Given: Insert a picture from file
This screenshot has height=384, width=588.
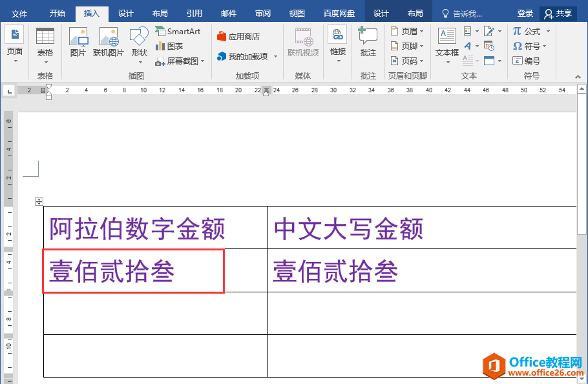Looking at the screenshot, I should [78, 42].
